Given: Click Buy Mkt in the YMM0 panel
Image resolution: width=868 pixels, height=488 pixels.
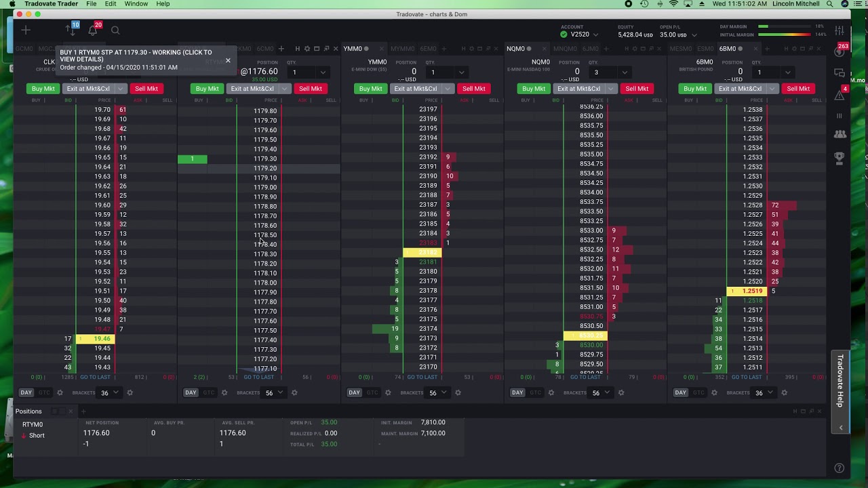Looking at the screenshot, I should pos(370,89).
